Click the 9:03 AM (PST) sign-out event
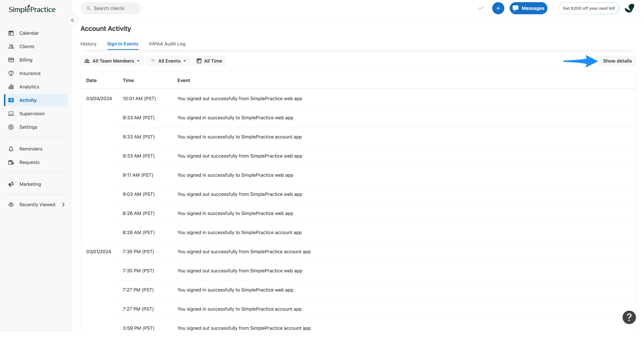The image size is (644, 339). coord(240,194)
